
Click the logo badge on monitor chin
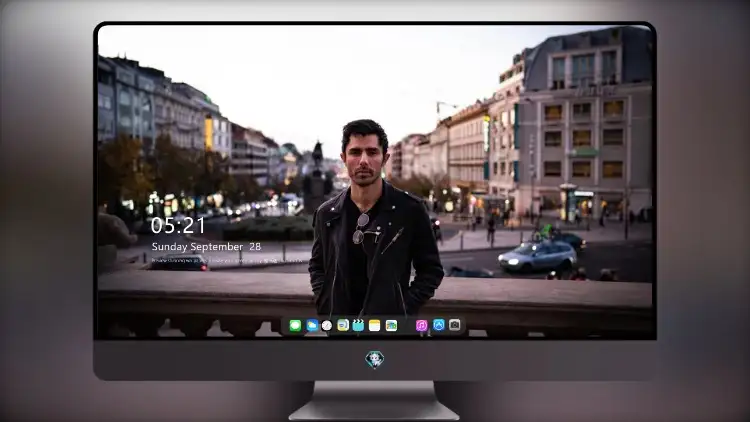375,359
